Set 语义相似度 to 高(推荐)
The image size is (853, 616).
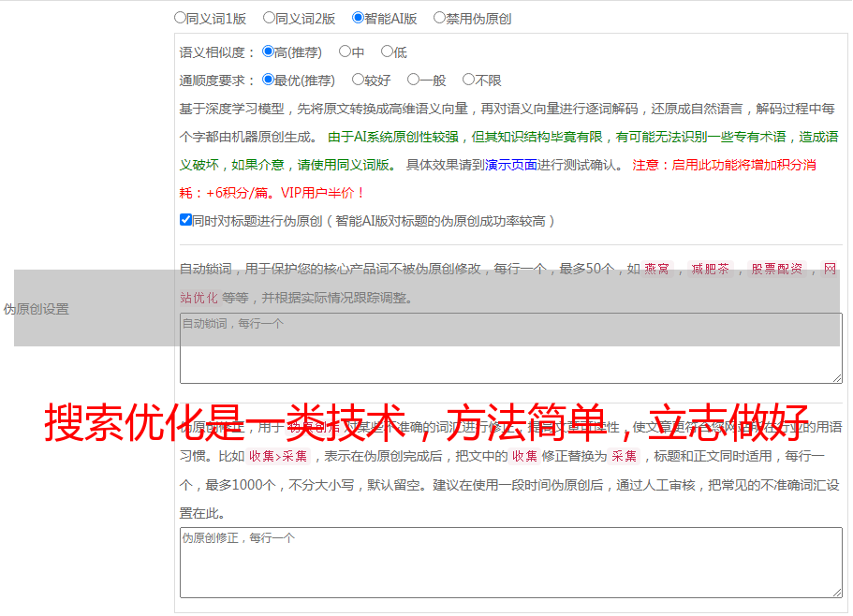pos(268,52)
